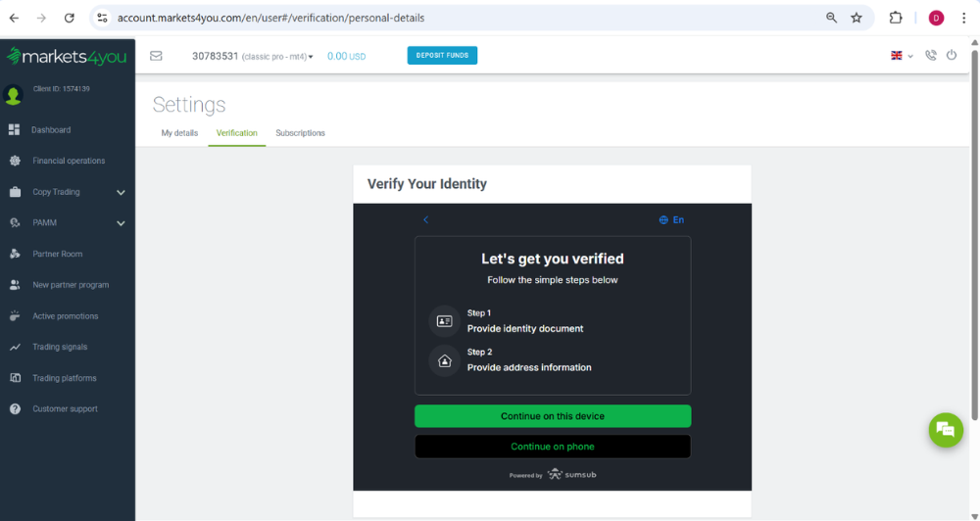The width and height of the screenshot is (980, 521).
Task: Click the envelope messages icon in header
Action: (x=156, y=56)
